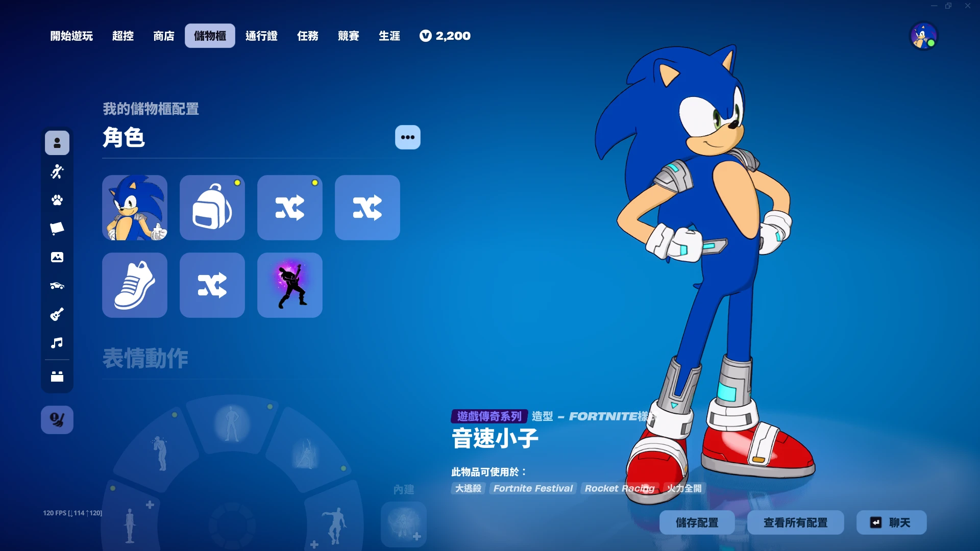The height and width of the screenshot is (551, 980).
Task: Open the LEGO brick sidebar category
Action: 57,377
